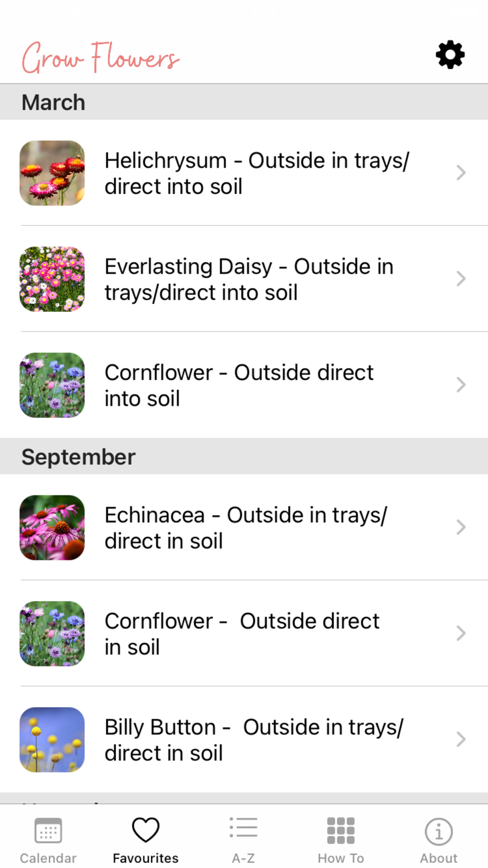Screen dimensions: 488x868
Task: Switch to the A-Z tab label
Action: tap(244, 858)
